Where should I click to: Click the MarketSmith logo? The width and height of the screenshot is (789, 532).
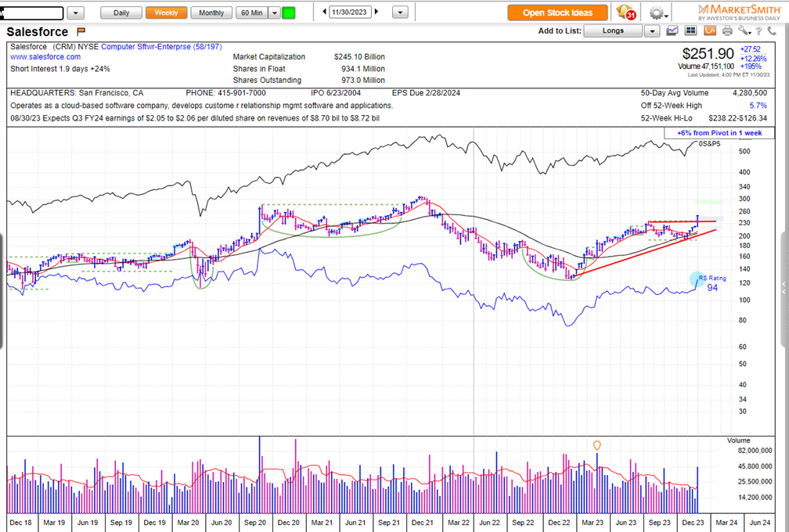pyautogui.click(x=739, y=12)
